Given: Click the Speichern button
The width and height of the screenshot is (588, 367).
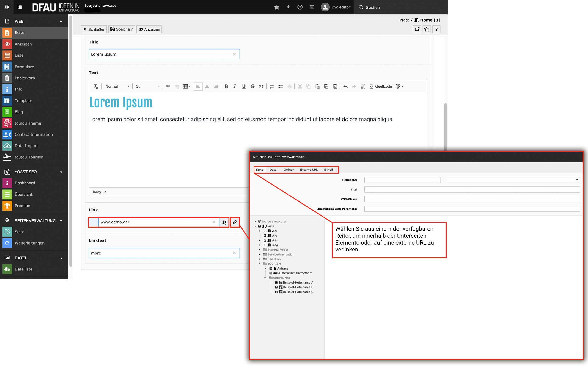Looking at the screenshot, I should [x=122, y=29].
